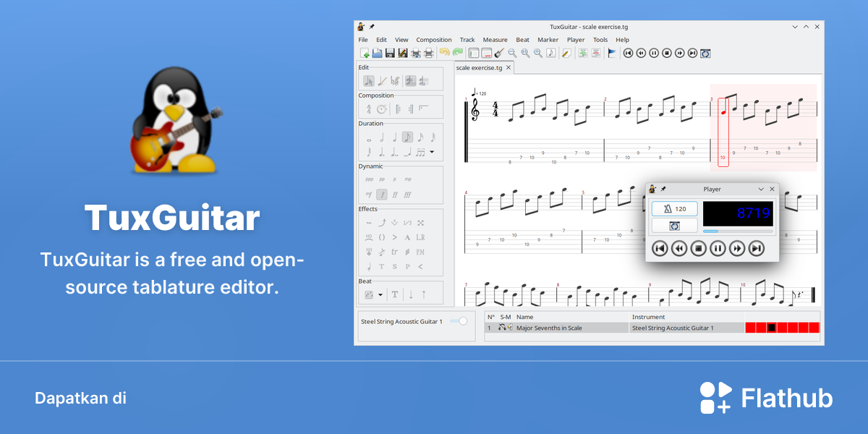Select the quarter note duration
The width and height of the screenshot is (868, 434).
pyautogui.click(x=395, y=137)
